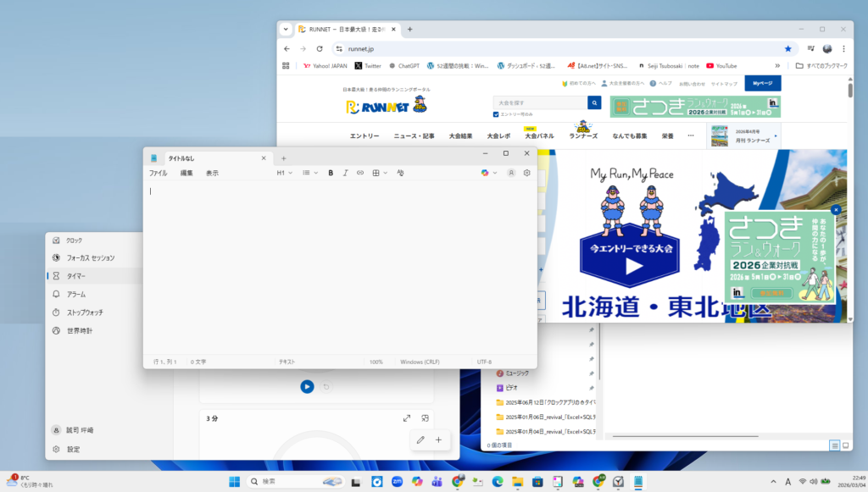
Task: Toggle bold formatting in Notepad
Action: (x=331, y=173)
